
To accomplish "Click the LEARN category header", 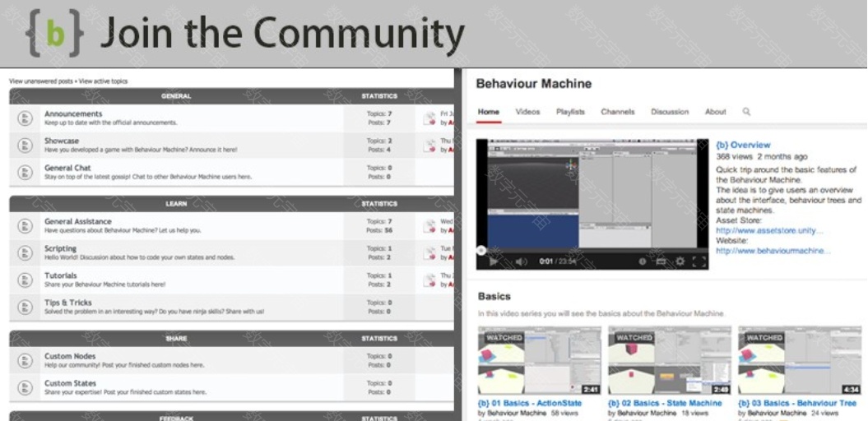I will (176, 204).
